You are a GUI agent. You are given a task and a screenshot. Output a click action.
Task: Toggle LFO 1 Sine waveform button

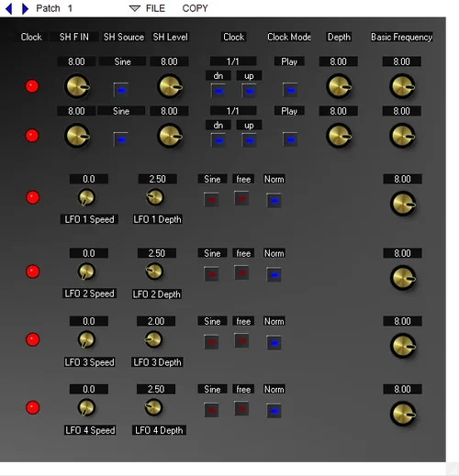(211, 200)
